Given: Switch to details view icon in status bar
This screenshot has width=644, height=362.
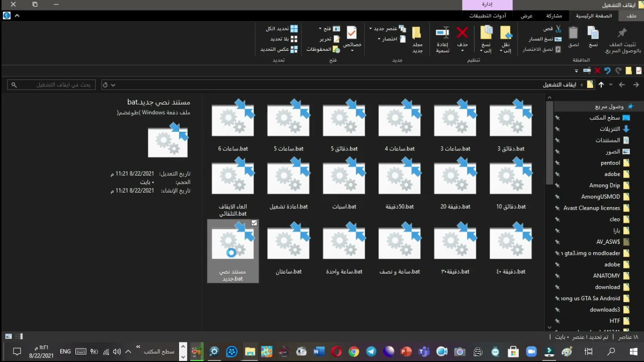Looking at the screenshot, I should coord(19,336).
